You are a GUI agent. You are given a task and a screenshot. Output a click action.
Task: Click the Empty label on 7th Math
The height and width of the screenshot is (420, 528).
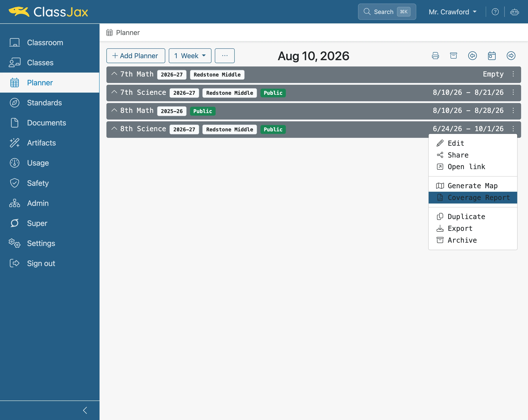493,74
